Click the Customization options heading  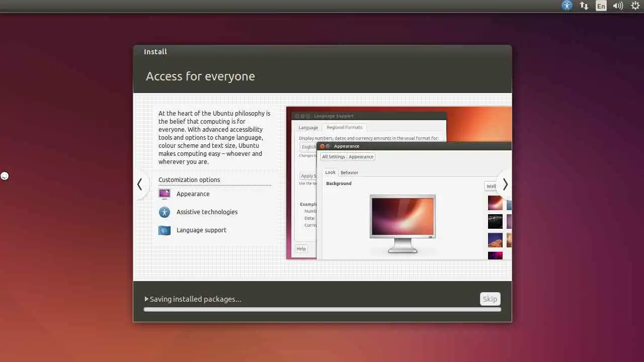coord(189,180)
